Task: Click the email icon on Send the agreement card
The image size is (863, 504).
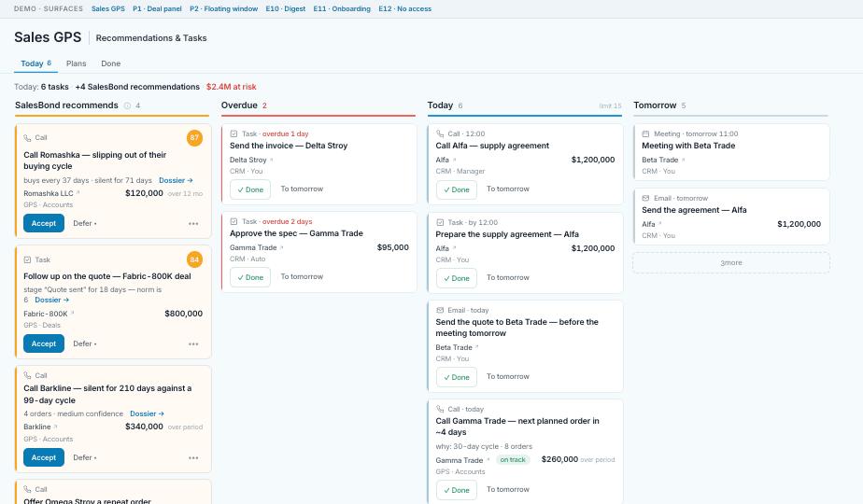Action: point(645,198)
